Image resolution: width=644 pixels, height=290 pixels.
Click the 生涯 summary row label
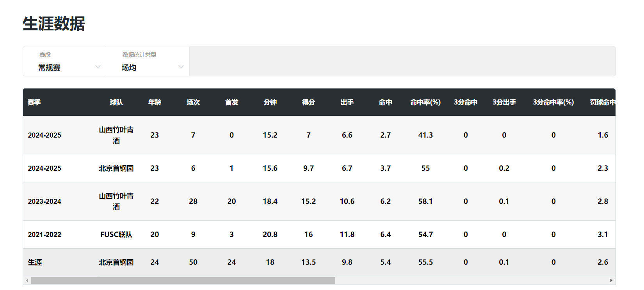click(x=35, y=262)
